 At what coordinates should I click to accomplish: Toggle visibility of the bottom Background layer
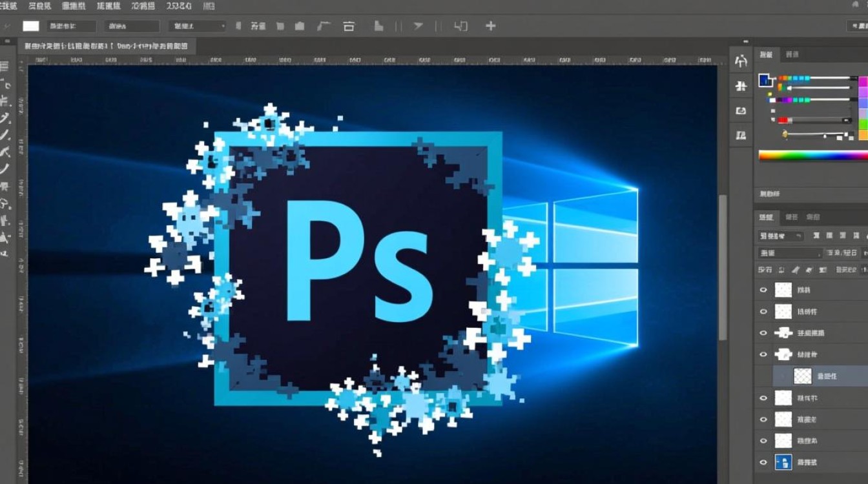(x=763, y=462)
